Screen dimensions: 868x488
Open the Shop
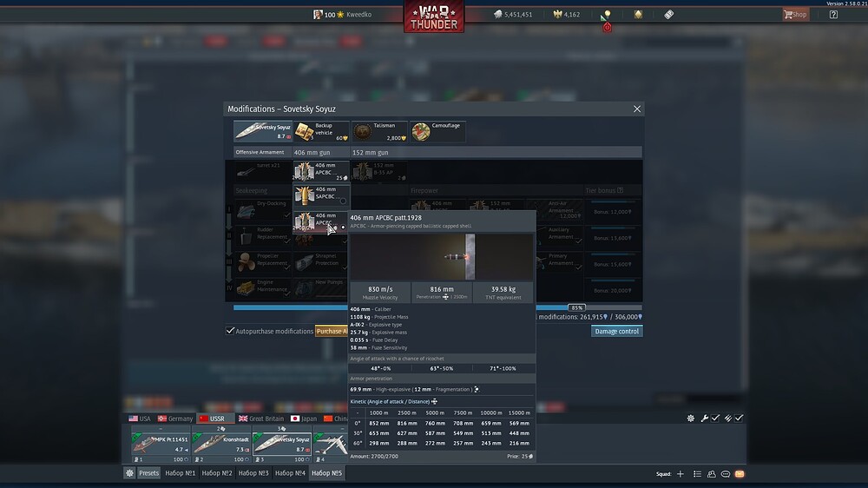pyautogui.click(x=795, y=15)
